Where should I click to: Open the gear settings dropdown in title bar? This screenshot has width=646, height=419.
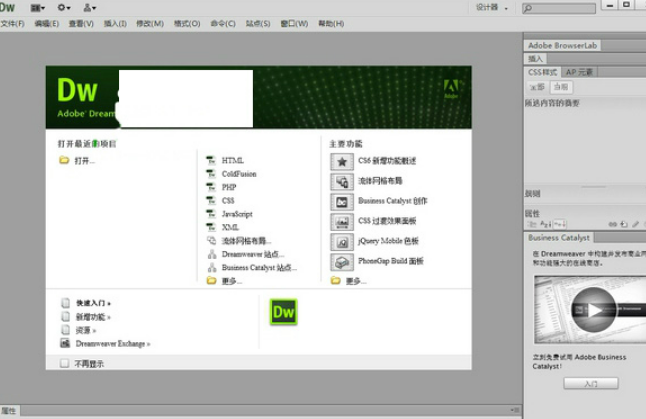pos(65,7)
